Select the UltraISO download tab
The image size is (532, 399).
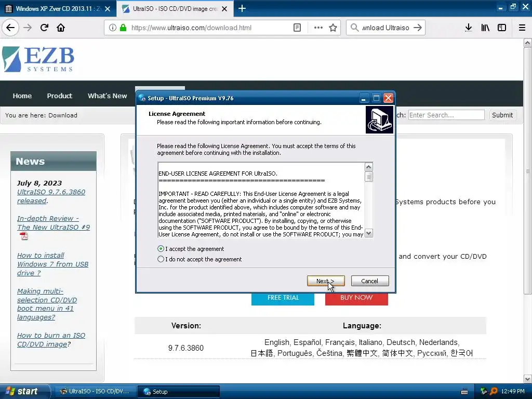175,9
